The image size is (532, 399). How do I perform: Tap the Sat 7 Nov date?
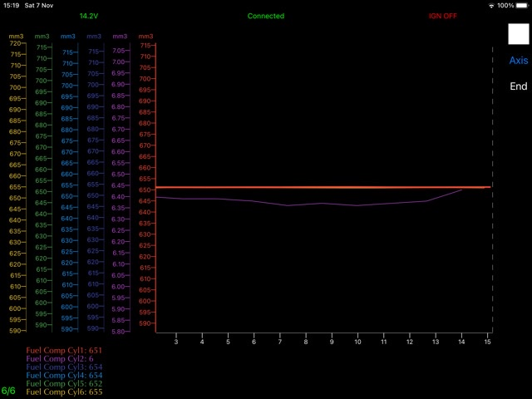pos(39,6)
